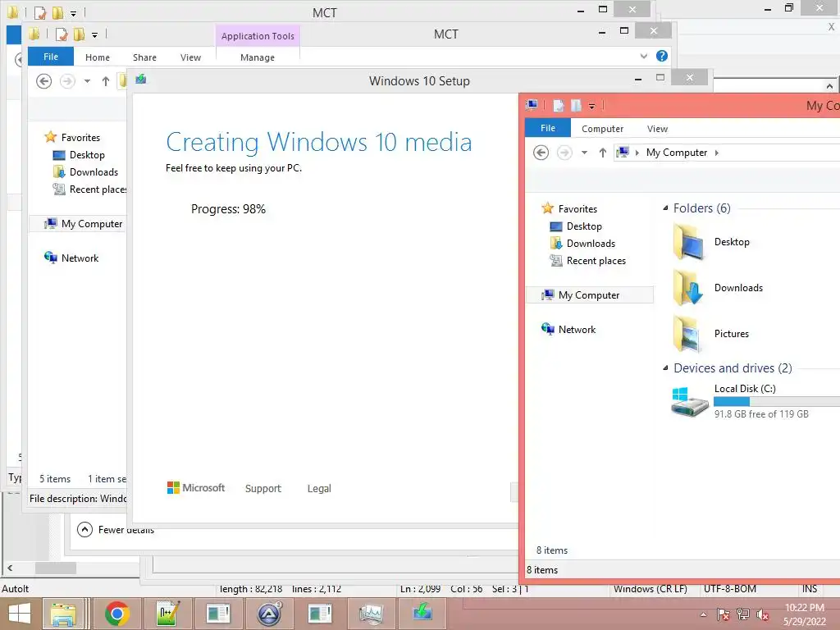Open the muted volume tray icon
The height and width of the screenshot is (630, 840).
coord(762,614)
